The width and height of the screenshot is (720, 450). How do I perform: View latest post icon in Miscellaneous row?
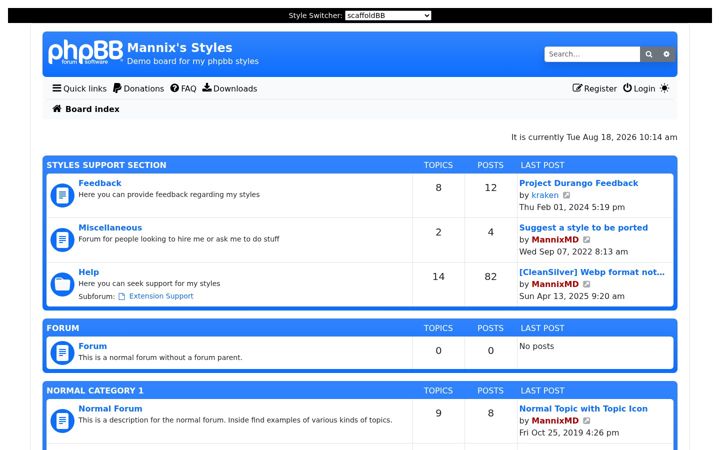(x=587, y=240)
